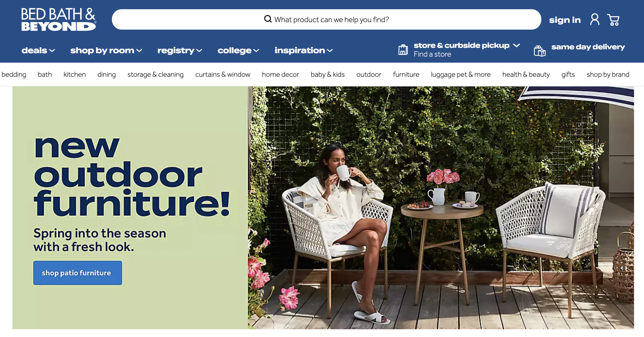Focus the product search field

(x=327, y=19)
